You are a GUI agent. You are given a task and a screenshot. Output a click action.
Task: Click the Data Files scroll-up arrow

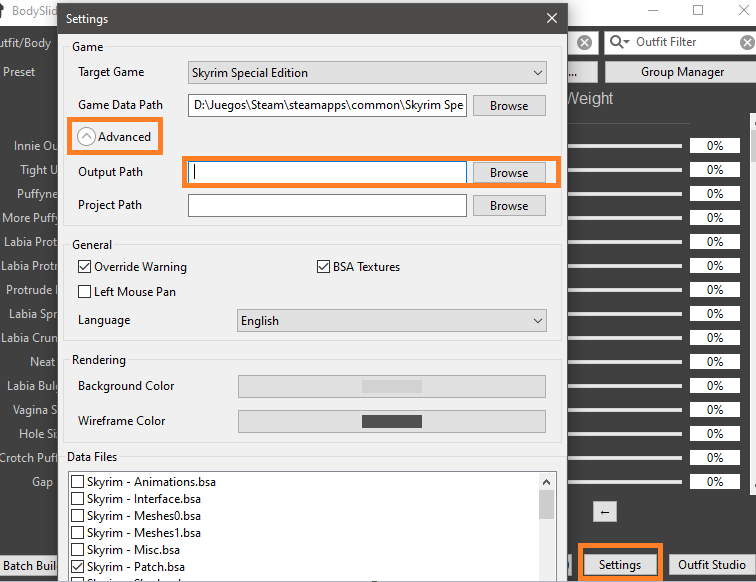pos(546,482)
